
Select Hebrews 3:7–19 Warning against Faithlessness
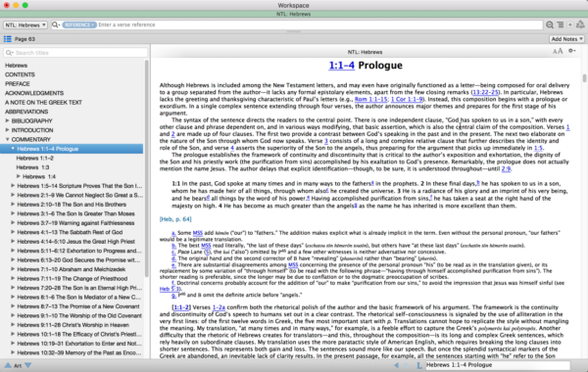pos(75,223)
